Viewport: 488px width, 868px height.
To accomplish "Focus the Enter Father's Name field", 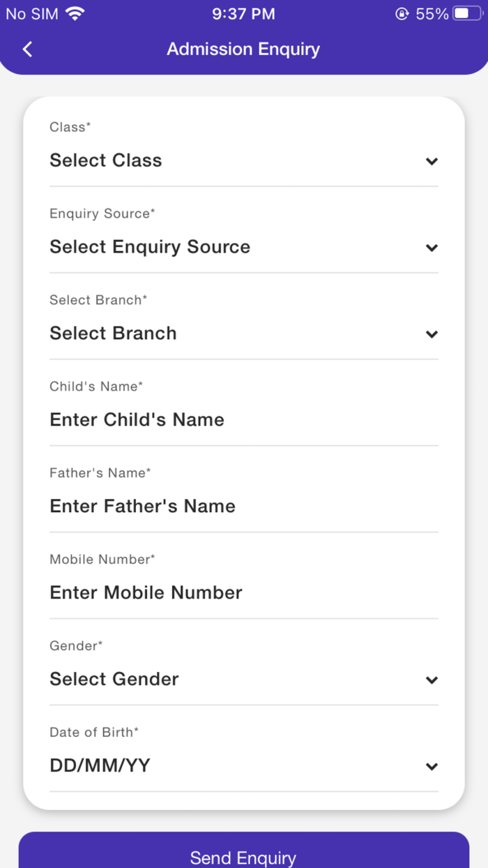I will coord(244,507).
